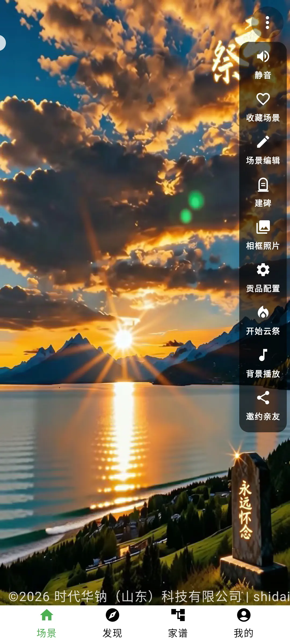Open 场景编辑 pencil scene editor

pos(263,150)
